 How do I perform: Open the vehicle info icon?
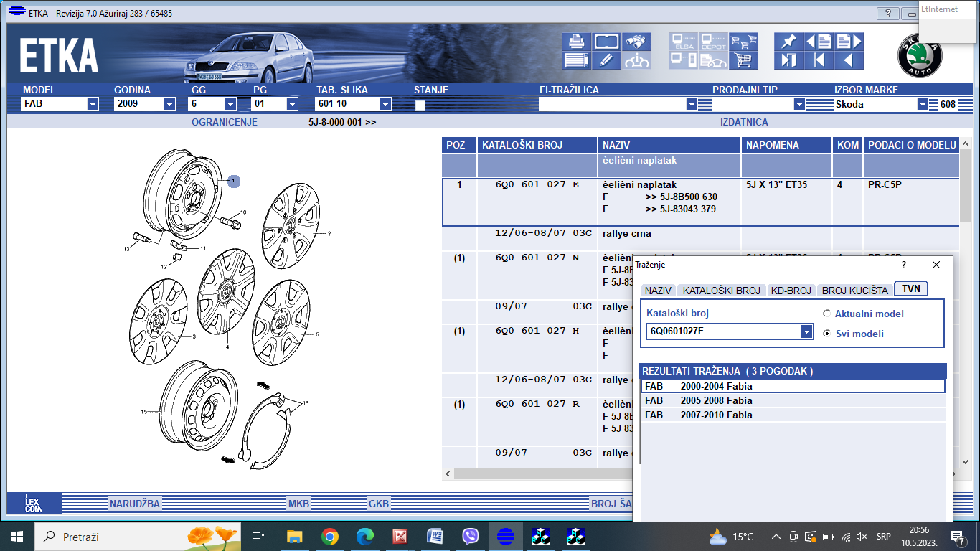[636, 60]
